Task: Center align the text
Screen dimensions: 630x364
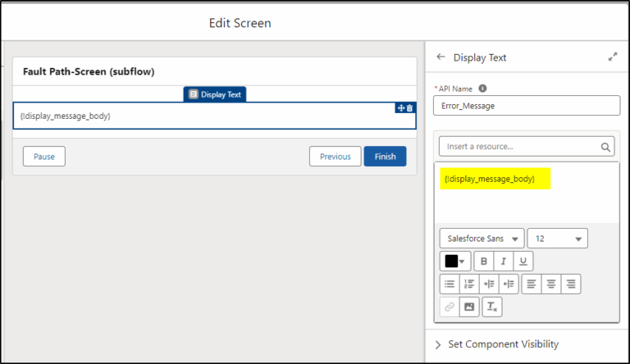Action: [x=551, y=284]
